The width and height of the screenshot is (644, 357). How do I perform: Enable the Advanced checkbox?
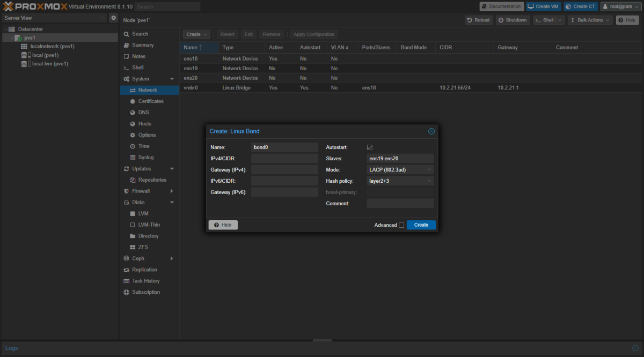[x=401, y=225]
